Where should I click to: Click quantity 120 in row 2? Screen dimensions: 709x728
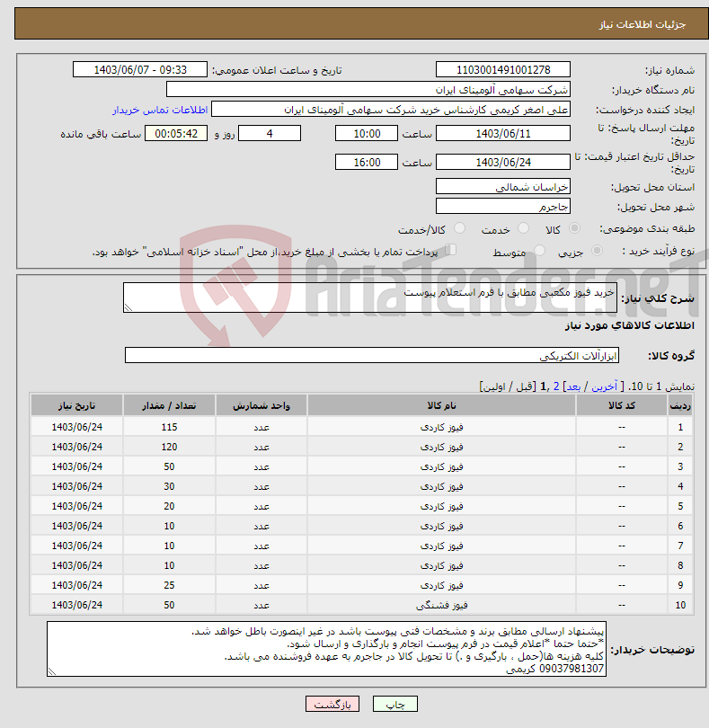tap(169, 447)
